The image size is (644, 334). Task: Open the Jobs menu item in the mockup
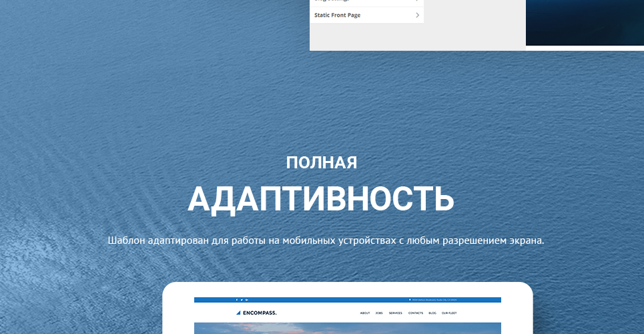379,313
